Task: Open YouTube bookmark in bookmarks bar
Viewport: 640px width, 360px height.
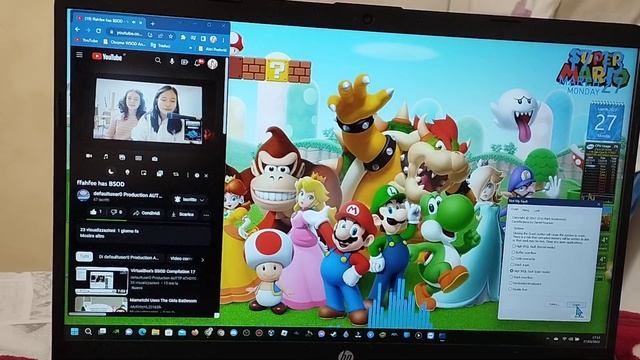Action: point(87,40)
